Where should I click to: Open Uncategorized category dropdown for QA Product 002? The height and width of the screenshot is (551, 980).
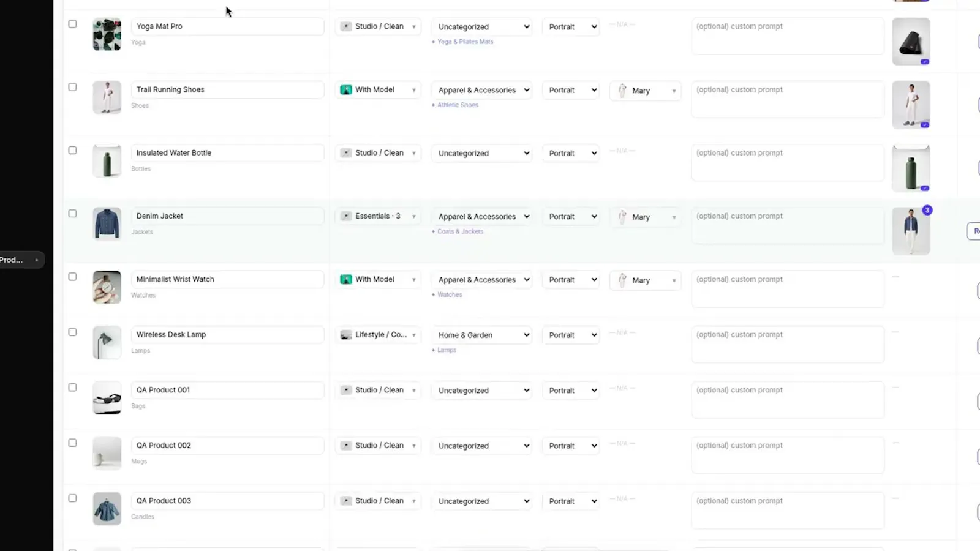coord(481,446)
